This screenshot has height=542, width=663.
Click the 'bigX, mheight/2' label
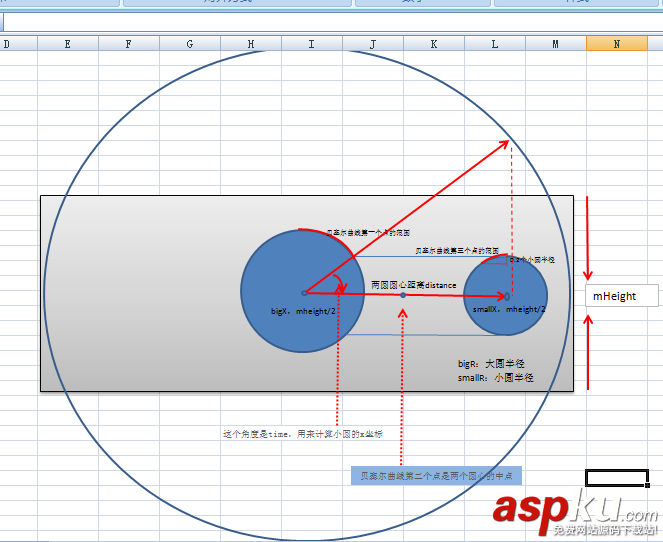[303, 311]
